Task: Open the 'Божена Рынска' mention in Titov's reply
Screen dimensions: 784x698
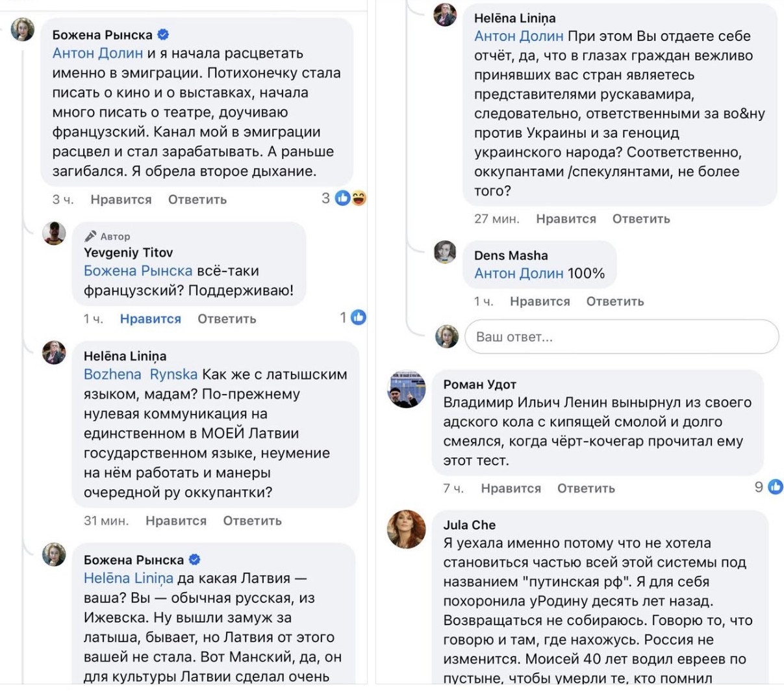Action: (138, 270)
